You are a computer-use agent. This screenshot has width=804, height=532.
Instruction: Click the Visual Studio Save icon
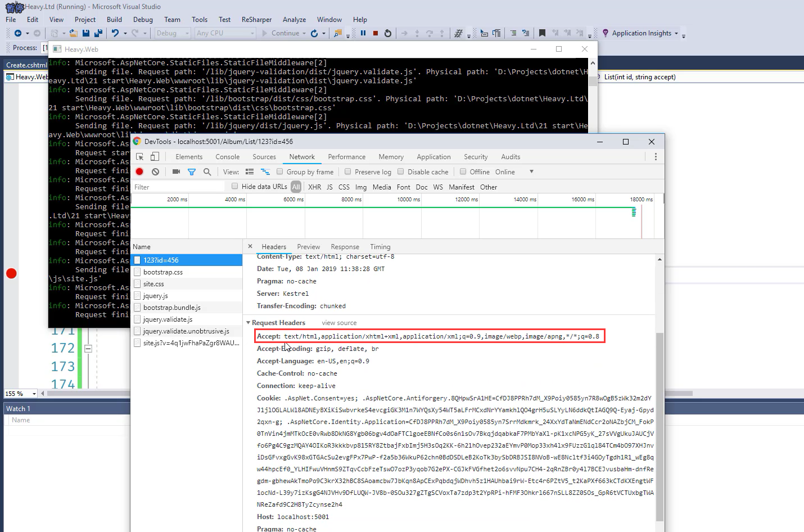86,33
